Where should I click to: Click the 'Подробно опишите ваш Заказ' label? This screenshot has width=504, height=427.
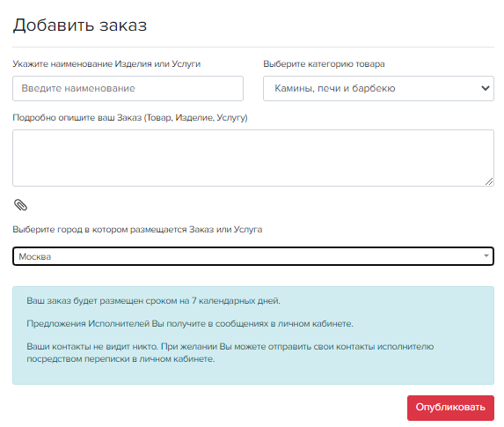point(130,118)
